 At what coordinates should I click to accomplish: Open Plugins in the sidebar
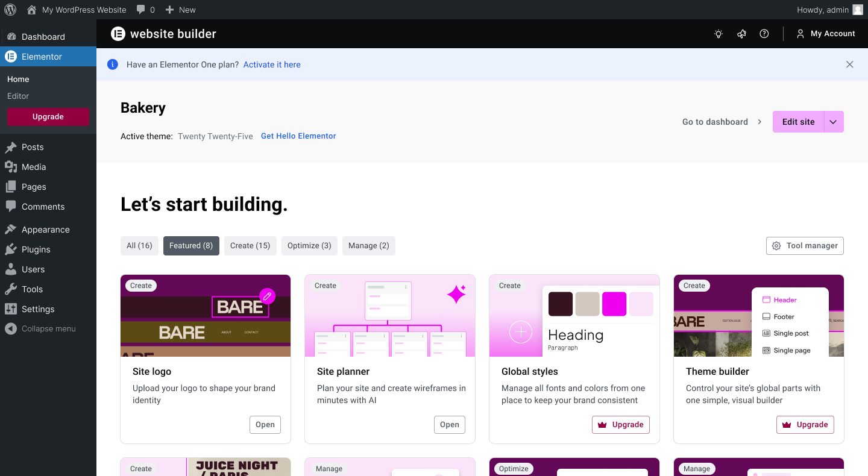(x=48, y=249)
